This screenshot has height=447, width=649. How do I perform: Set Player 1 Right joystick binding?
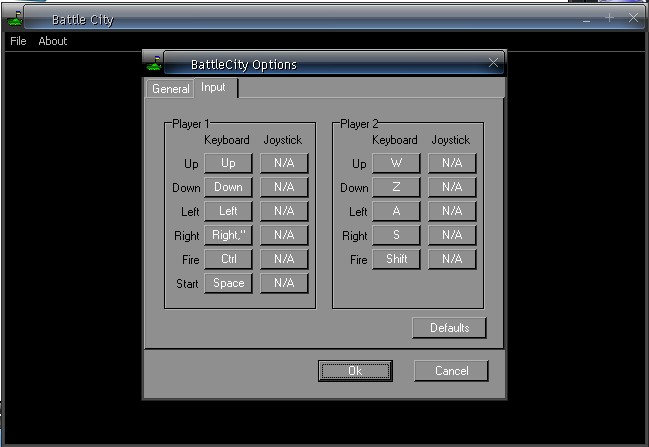tap(284, 235)
